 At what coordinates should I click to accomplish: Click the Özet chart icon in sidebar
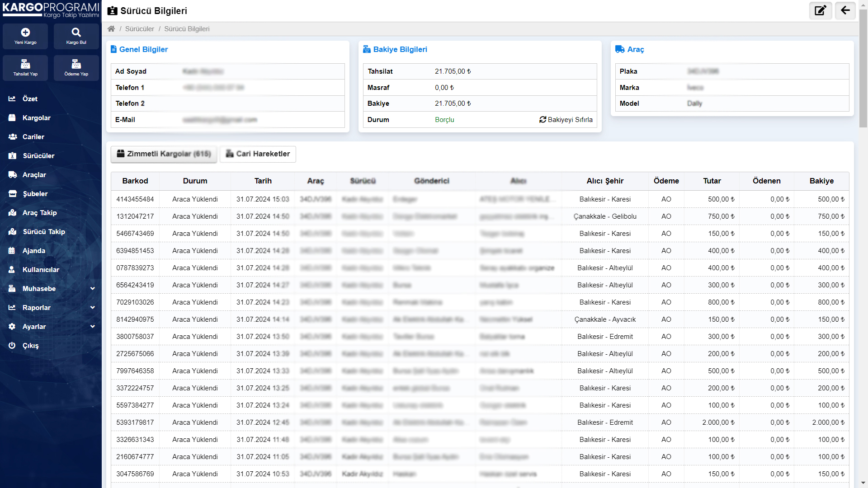click(12, 99)
